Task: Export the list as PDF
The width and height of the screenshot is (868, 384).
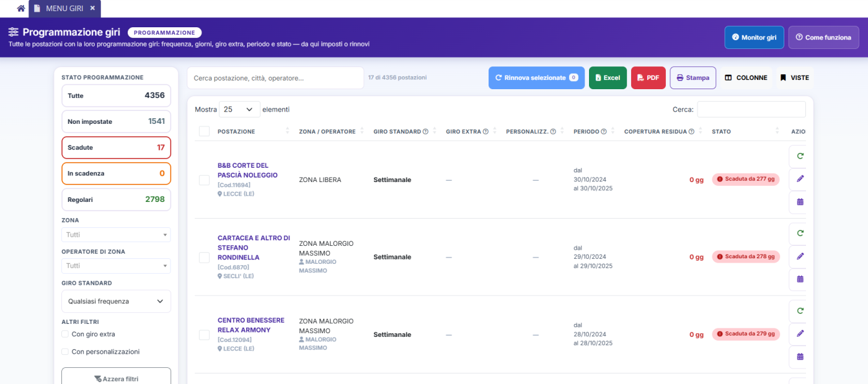Action: pyautogui.click(x=649, y=77)
